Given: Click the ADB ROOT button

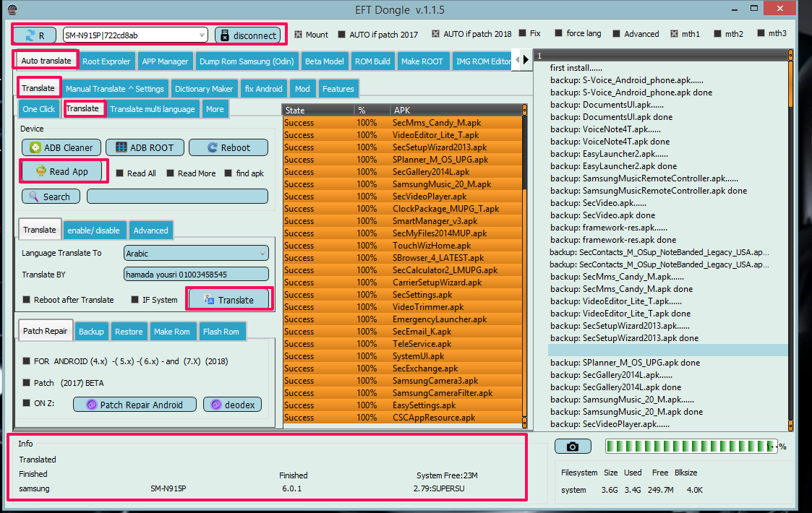Looking at the screenshot, I should [x=145, y=147].
